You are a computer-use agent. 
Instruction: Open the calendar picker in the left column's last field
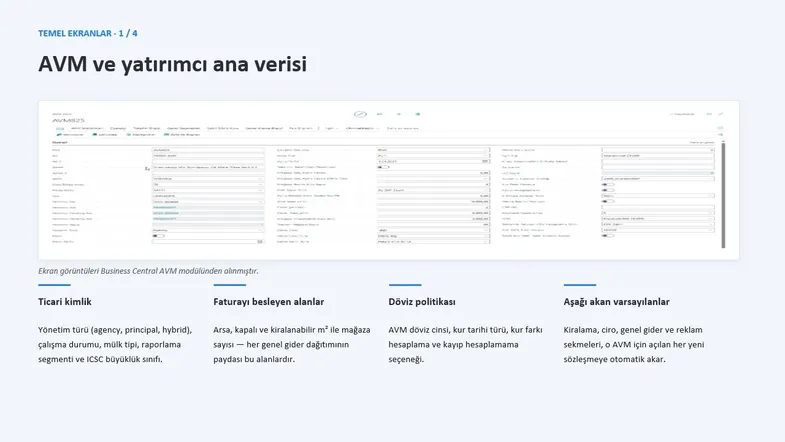pos(260,242)
